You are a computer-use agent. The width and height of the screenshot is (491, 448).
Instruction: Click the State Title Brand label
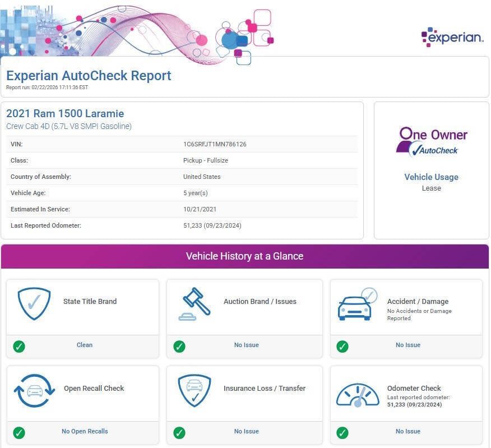tap(90, 302)
